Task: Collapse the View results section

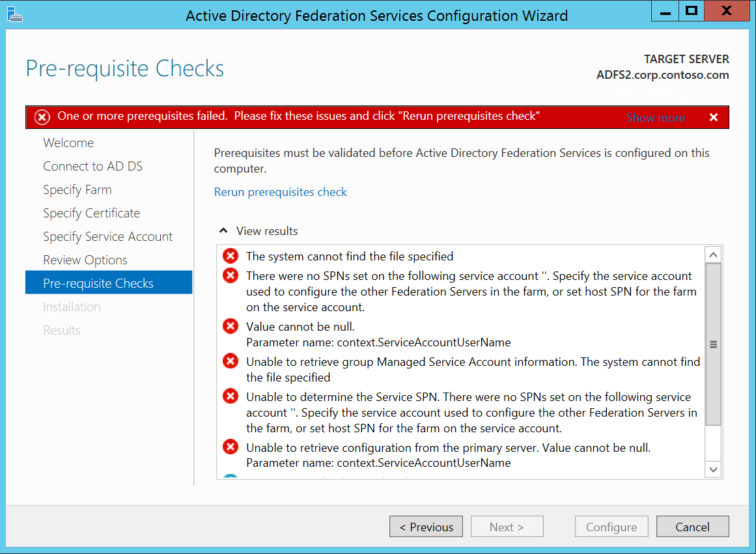Action: [223, 231]
